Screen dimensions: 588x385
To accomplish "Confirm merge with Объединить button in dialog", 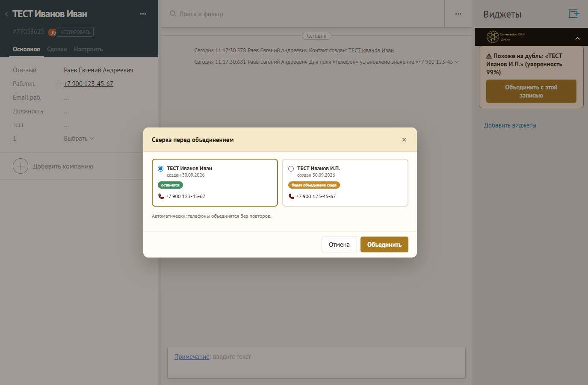I will coord(384,245).
